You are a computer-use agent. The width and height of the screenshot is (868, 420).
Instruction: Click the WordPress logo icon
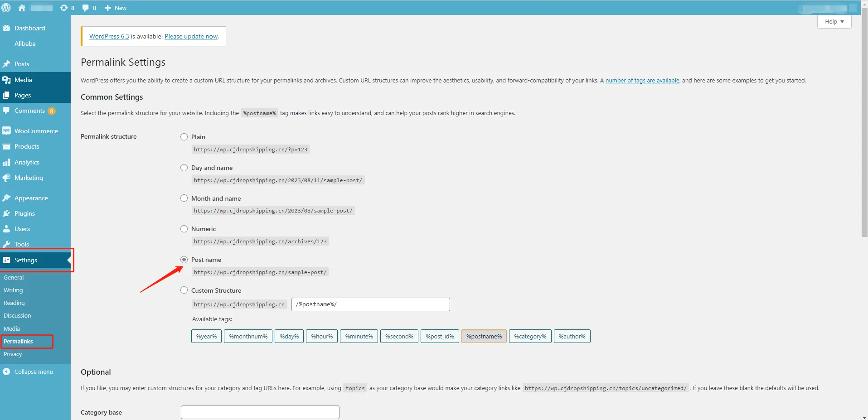pyautogui.click(x=6, y=8)
